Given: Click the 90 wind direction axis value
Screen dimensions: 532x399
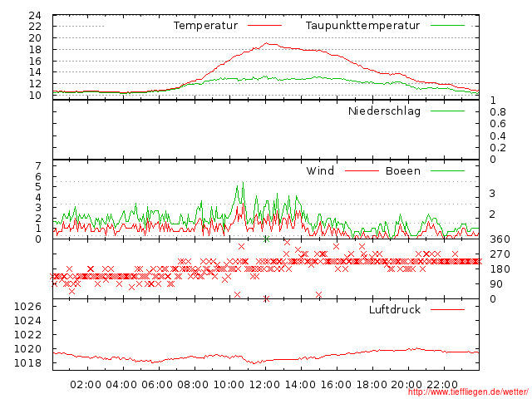Looking at the screenshot, I should click(x=496, y=284).
